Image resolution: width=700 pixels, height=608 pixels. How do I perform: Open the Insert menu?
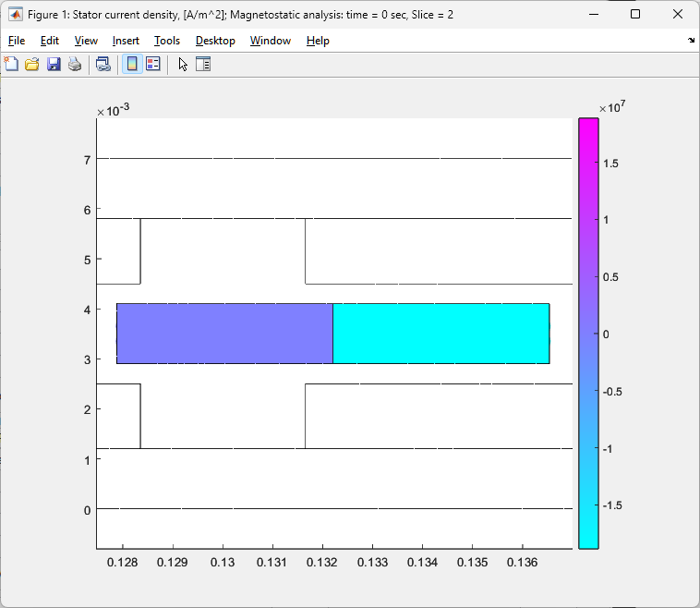point(126,41)
